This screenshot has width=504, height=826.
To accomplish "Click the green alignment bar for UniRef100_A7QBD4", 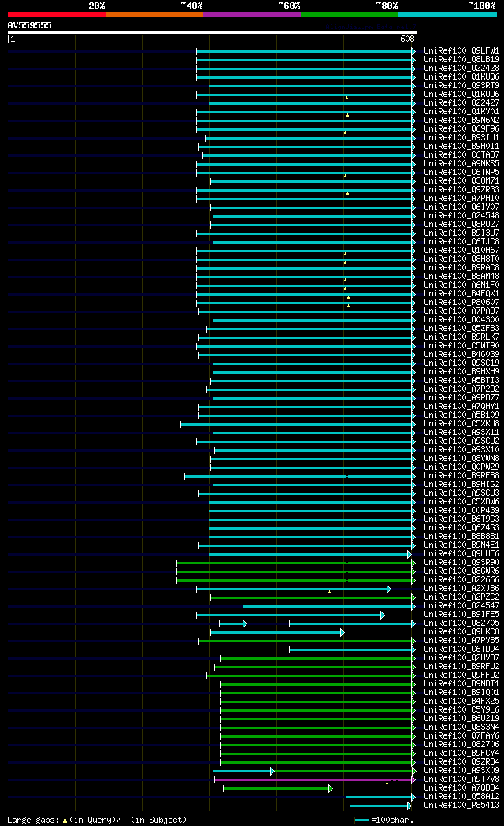I will pos(278,789).
